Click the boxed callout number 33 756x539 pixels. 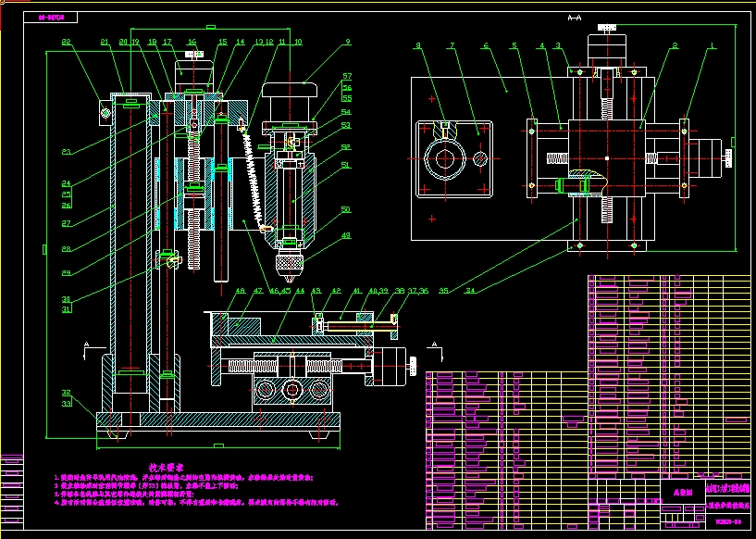66,403
